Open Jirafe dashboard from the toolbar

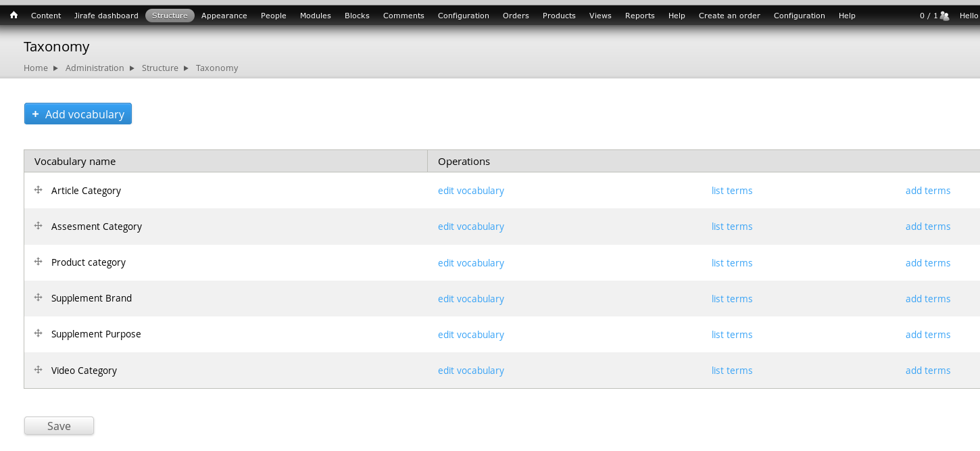click(x=106, y=16)
